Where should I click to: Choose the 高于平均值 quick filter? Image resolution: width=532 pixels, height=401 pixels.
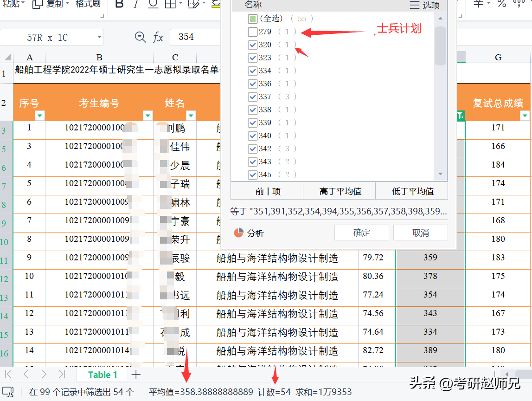click(x=340, y=191)
